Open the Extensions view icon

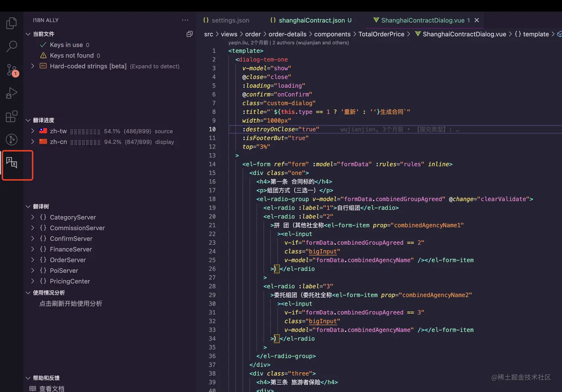(12, 116)
